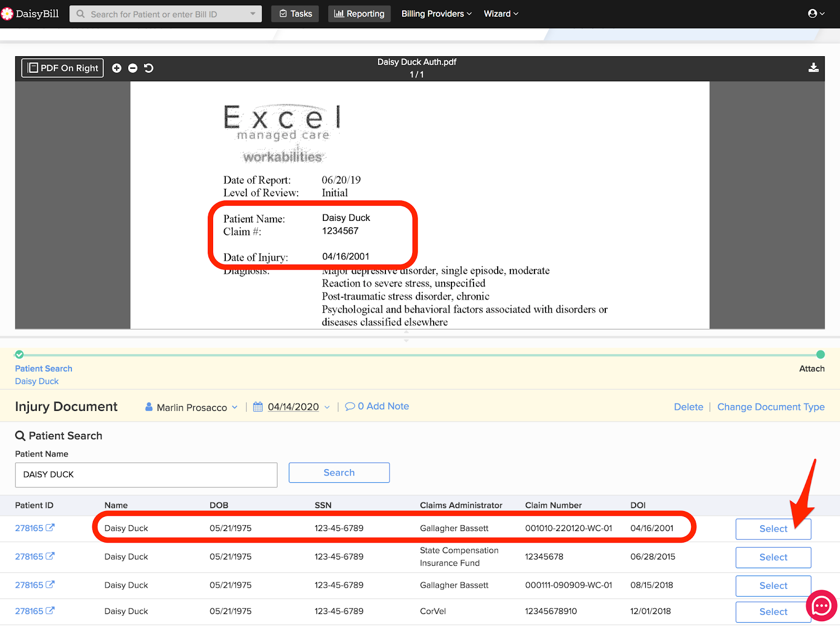Download the Daisy Duck Auth PDF
Image resolution: width=840 pixels, height=626 pixels.
tap(813, 68)
